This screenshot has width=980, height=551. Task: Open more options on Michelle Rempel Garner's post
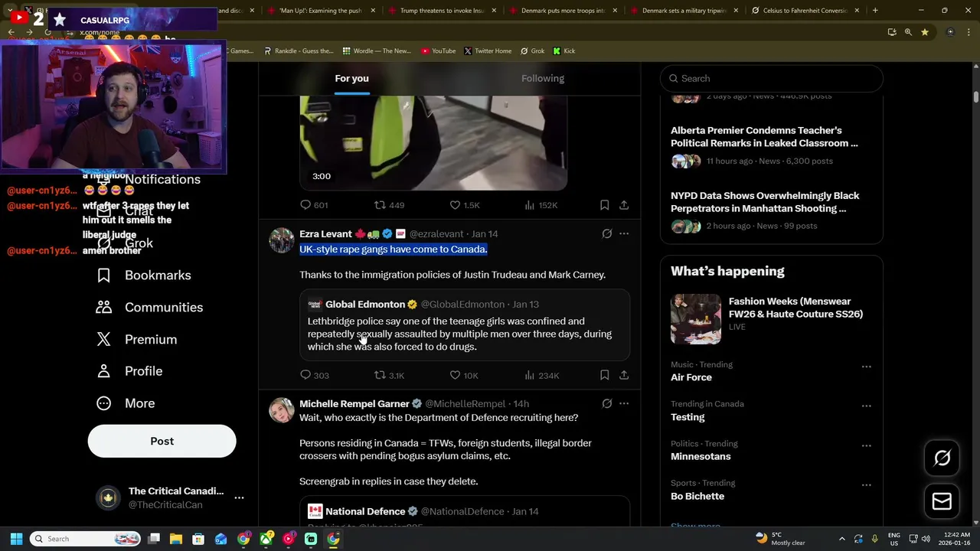point(624,403)
